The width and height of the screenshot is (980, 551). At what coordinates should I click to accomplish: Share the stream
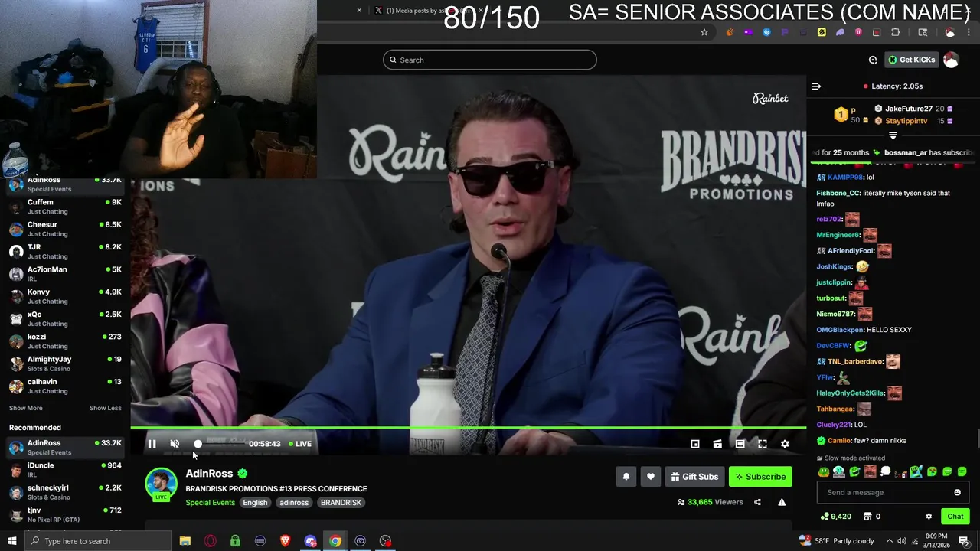(x=757, y=502)
